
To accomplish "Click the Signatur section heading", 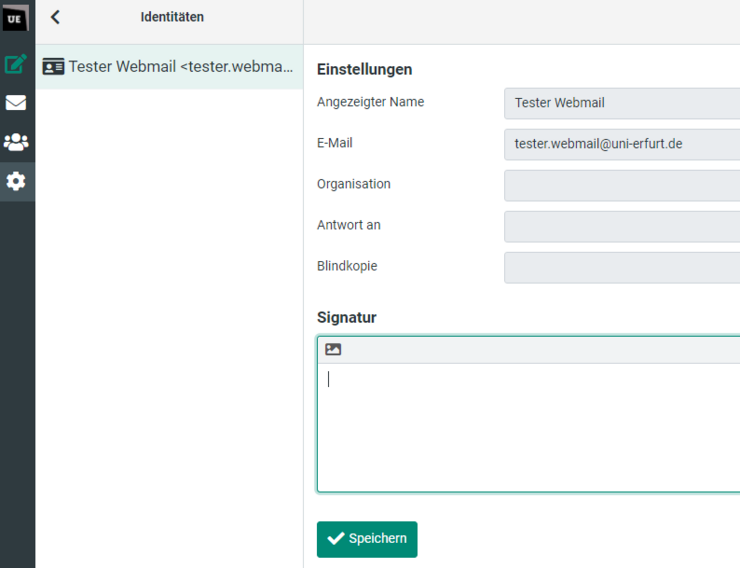I will point(346,317).
